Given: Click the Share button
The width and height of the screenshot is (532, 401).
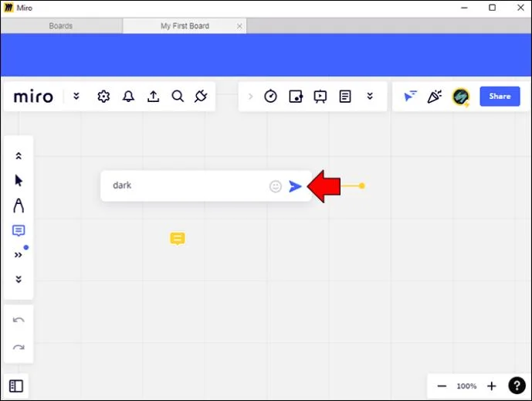Looking at the screenshot, I should point(499,97).
